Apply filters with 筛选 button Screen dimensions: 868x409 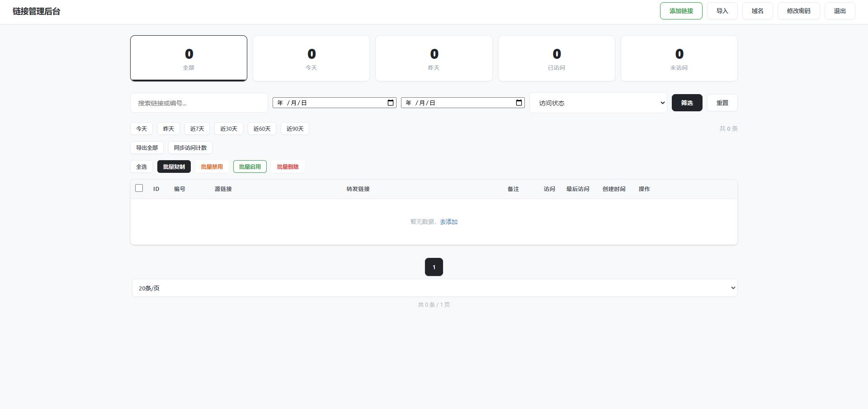(687, 103)
